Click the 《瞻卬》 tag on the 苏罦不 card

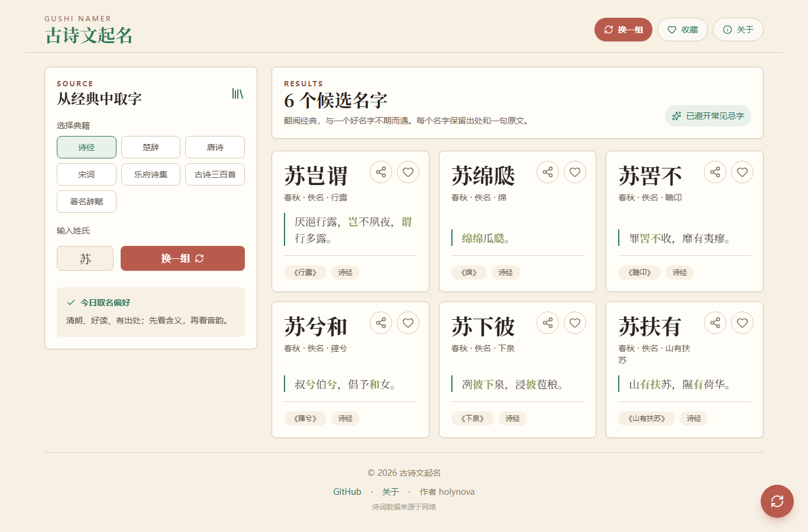coord(639,273)
